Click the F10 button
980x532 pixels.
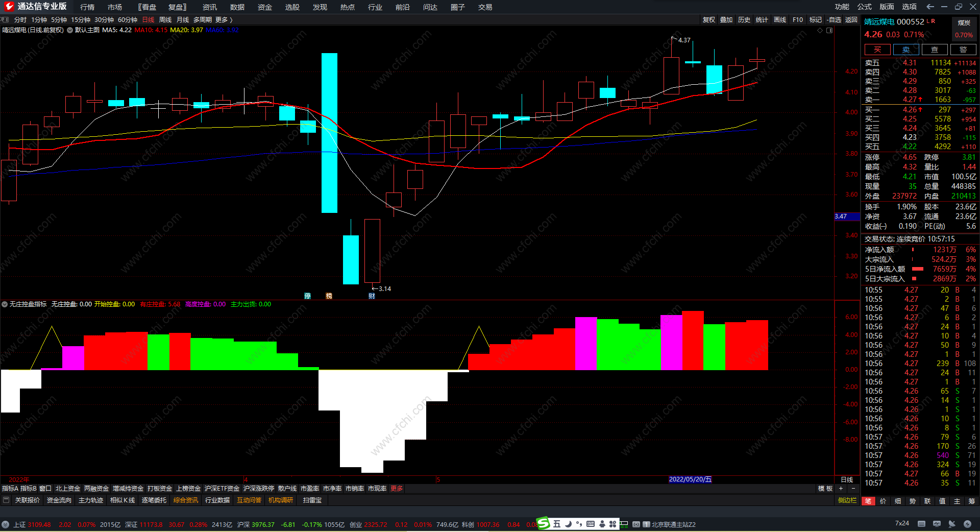pyautogui.click(x=798, y=20)
